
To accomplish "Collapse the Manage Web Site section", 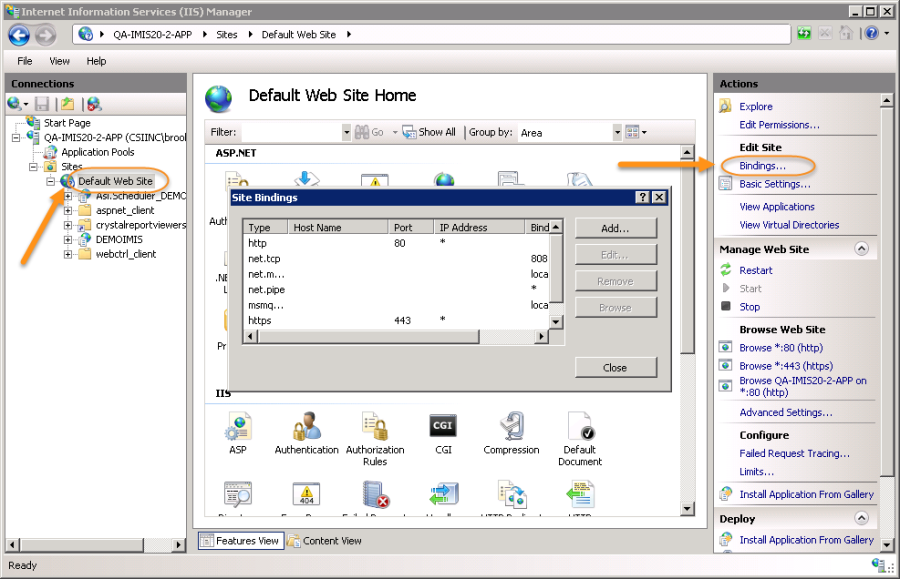I will pos(861,249).
